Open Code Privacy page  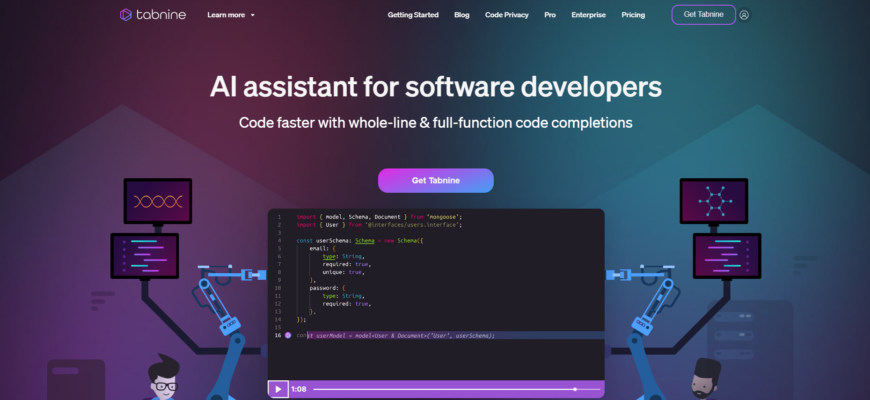[507, 15]
